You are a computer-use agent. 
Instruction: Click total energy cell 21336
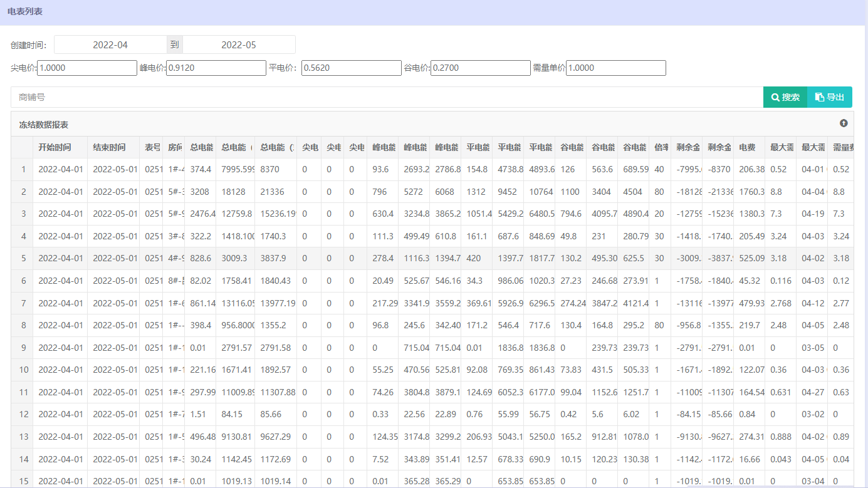(276, 192)
